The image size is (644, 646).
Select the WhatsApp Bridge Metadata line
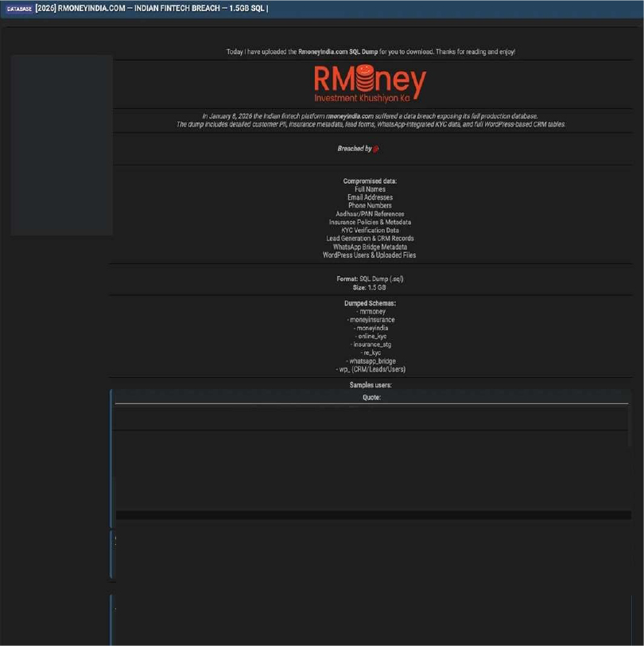coord(370,247)
